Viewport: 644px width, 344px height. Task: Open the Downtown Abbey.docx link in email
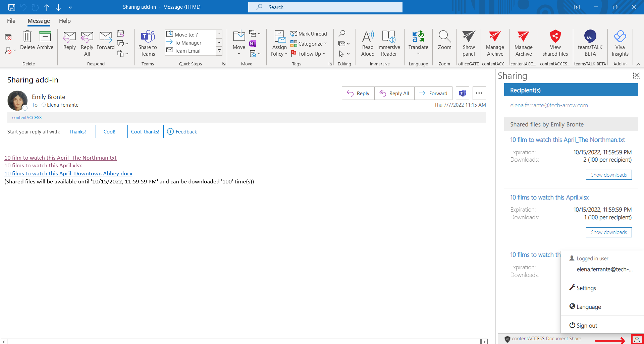pyautogui.click(x=68, y=173)
